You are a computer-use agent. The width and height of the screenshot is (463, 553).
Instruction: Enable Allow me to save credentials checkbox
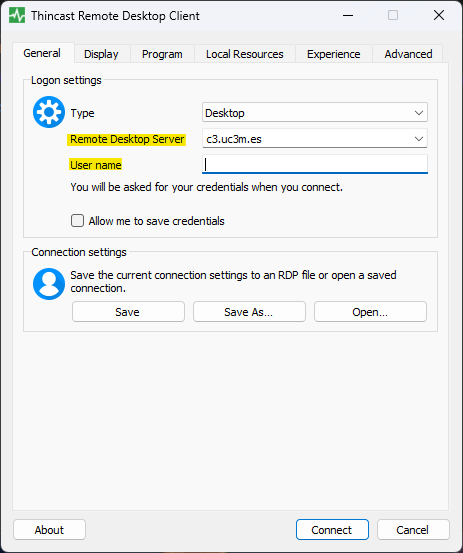[77, 221]
